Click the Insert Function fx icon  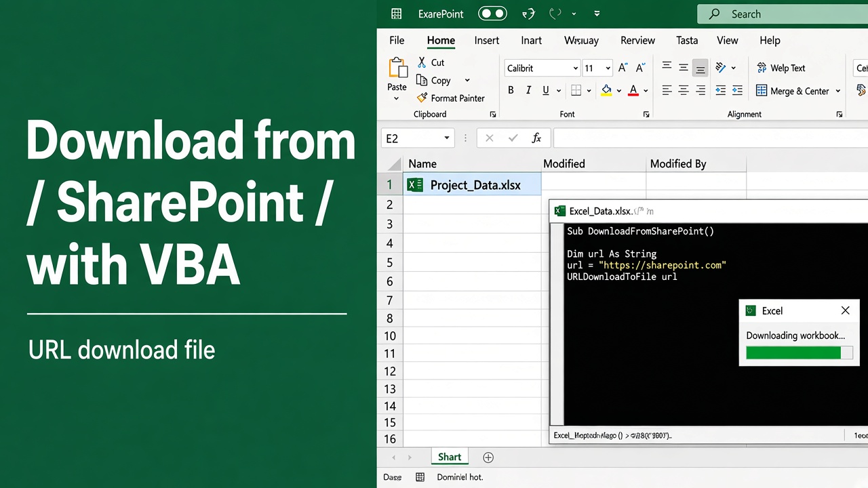pyautogui.click(x=536, y=138)
